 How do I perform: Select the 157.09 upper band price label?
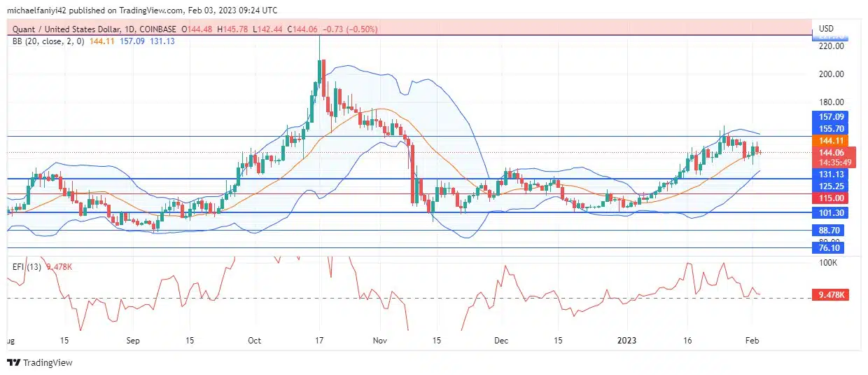pos(829,117)
